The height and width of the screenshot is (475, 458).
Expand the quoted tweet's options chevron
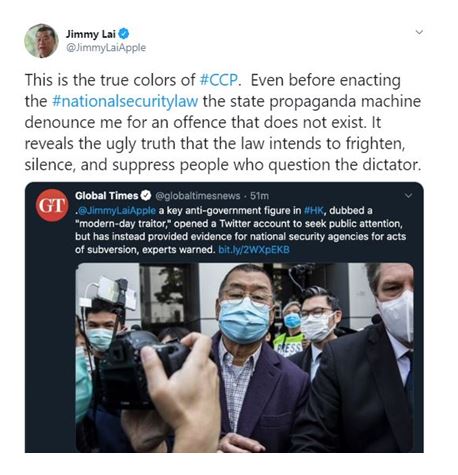click(408, 195)
